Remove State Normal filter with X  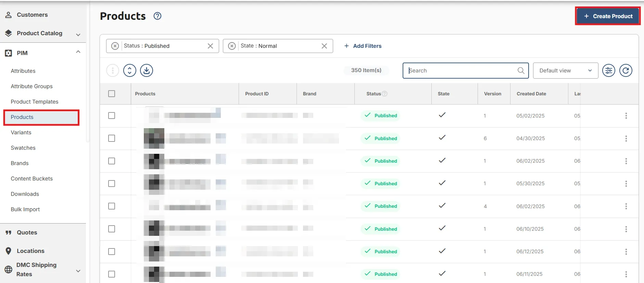coord(324,46)
